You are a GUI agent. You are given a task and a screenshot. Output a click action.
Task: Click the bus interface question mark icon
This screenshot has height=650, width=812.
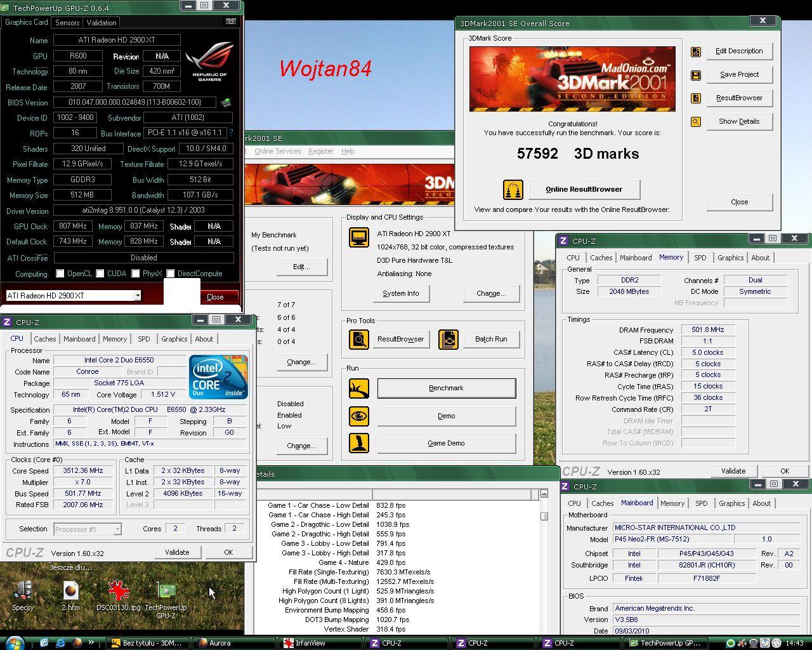click(x=231, y=133)
